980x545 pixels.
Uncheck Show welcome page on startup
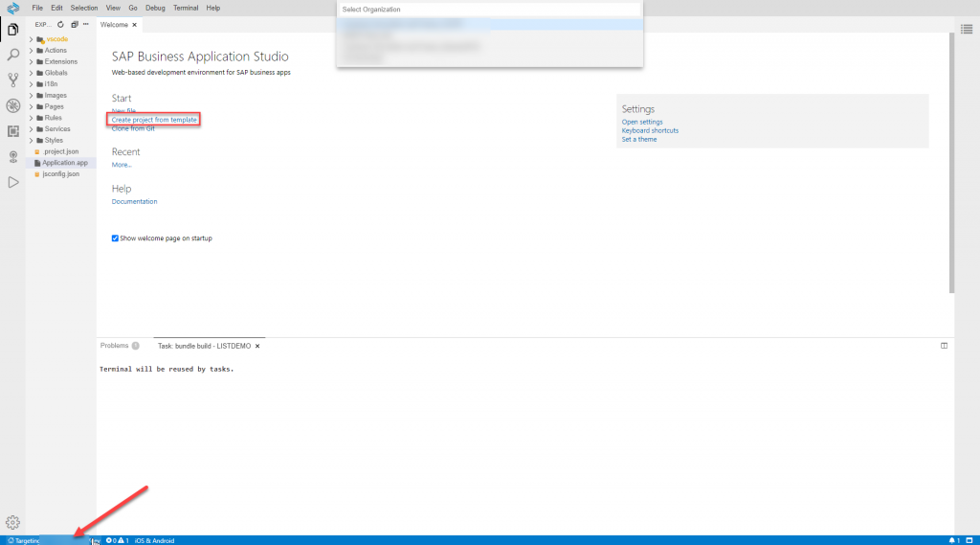[x=115, y=238]
